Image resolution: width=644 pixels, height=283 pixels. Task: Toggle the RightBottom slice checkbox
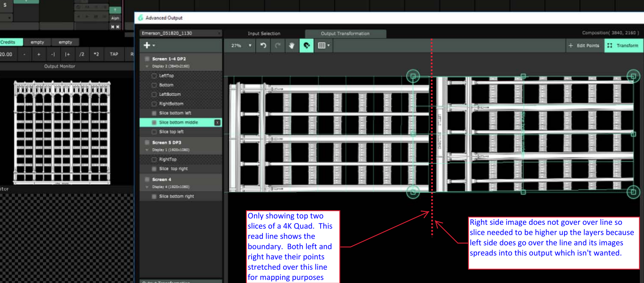coord(154,104)
